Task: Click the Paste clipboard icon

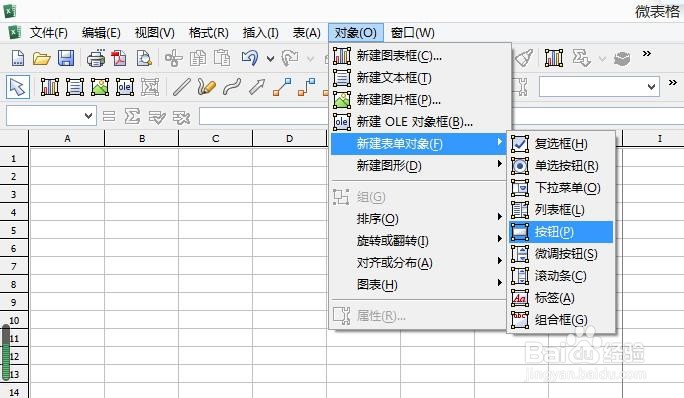Action: pos(222,58)
